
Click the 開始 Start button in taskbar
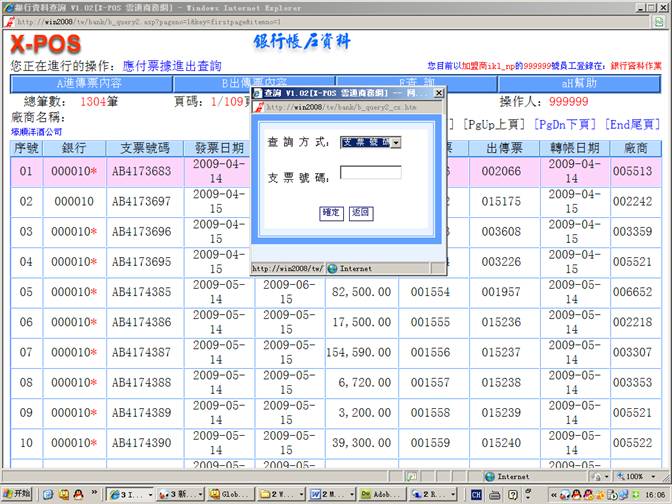pyautogui.click(x=17, y=494)
